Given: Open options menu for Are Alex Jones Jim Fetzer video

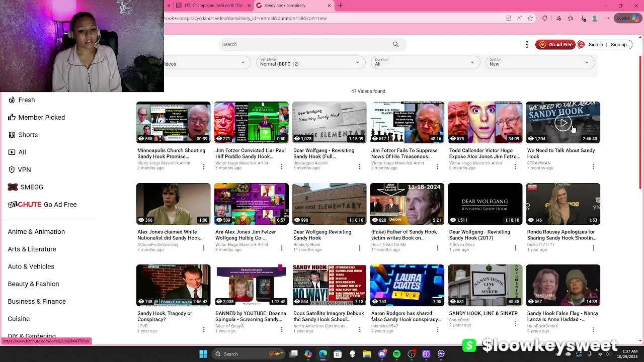Looking at the screenshot, I should coord(282,248).
